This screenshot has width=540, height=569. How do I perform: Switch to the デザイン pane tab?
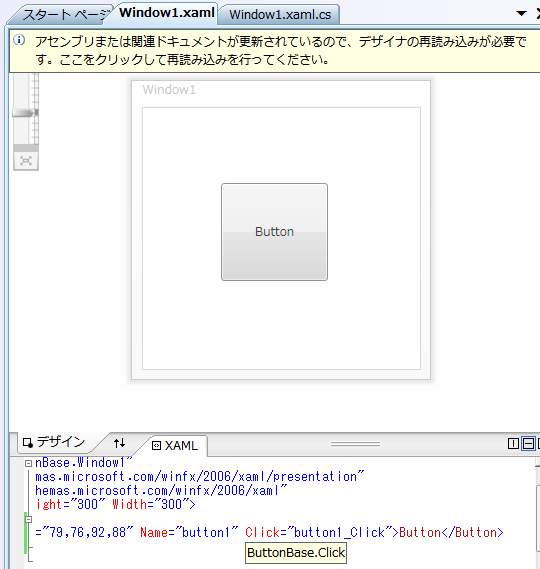54,442
